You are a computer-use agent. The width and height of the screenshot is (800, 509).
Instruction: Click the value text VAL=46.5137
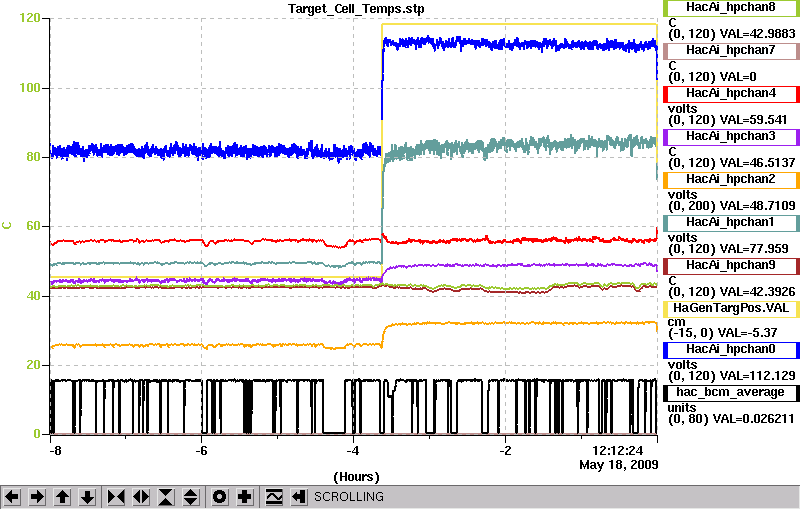point(757,163)
